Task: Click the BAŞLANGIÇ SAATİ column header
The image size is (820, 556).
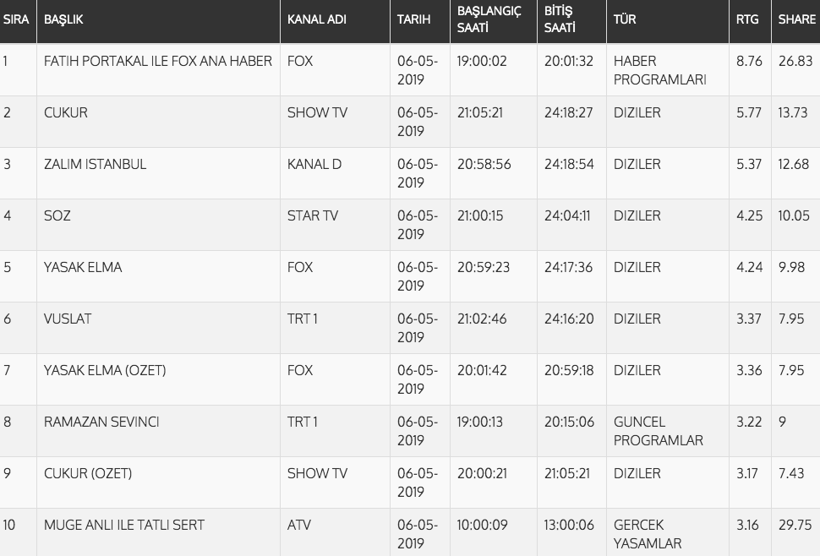Action: click(x=489, y=19)
